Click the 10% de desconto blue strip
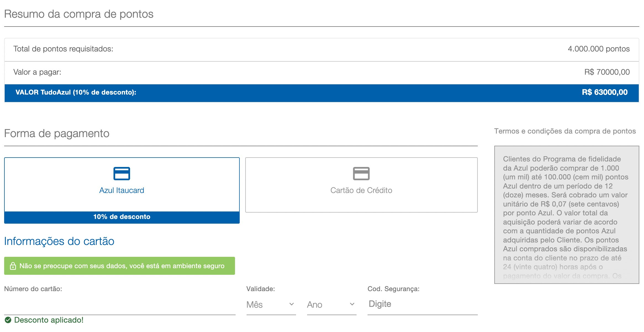Screen dimensions: 644x332 [122, 217]
